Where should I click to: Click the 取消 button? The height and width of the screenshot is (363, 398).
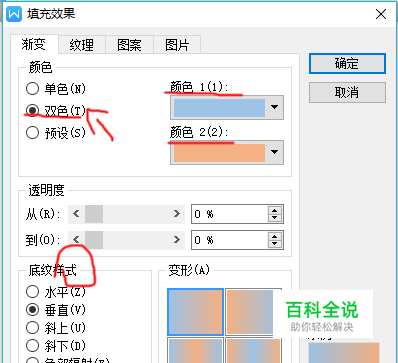pos(347,92)
